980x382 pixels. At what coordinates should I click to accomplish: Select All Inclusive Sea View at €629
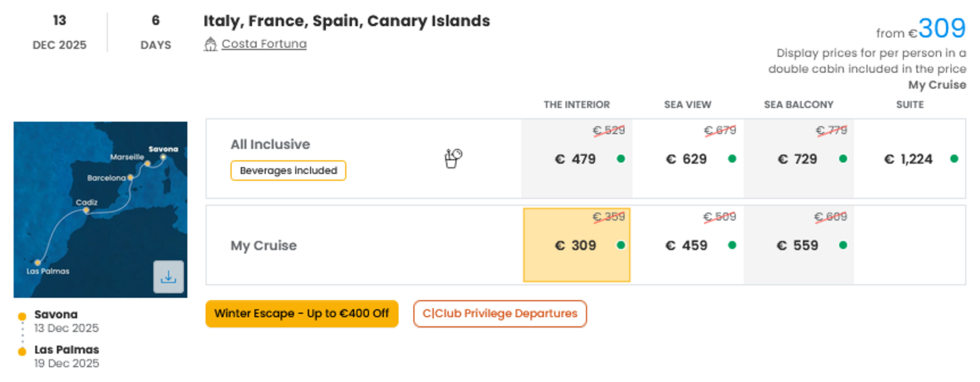tap(688, 159)
